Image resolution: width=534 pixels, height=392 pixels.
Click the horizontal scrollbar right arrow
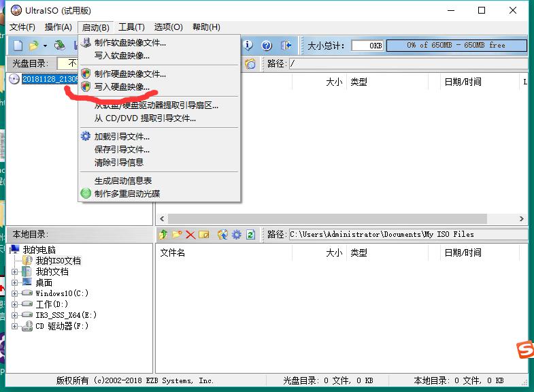pyautogui.click(x=521, y=218)
